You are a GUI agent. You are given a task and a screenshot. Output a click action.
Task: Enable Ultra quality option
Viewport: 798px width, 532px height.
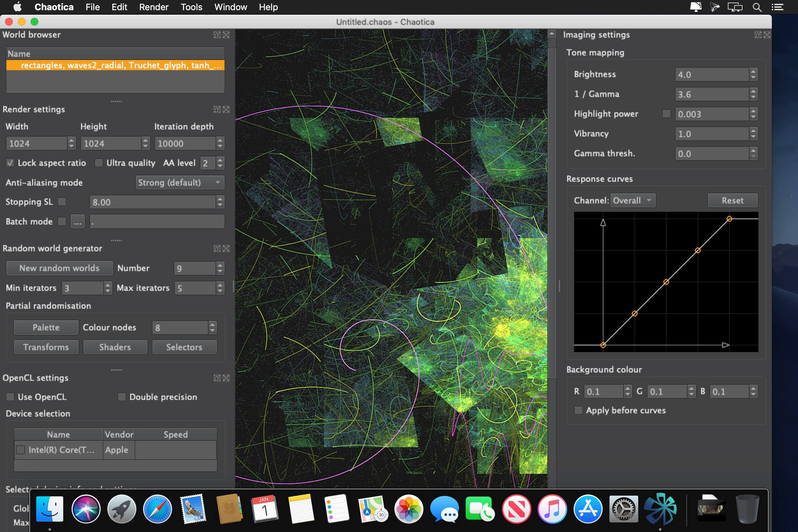[99, 163]
